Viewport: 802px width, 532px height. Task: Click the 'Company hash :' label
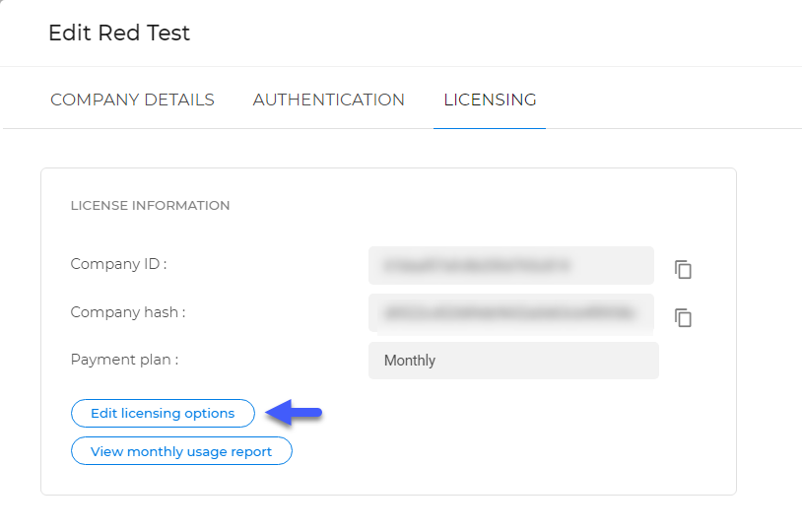pos(128,312)
